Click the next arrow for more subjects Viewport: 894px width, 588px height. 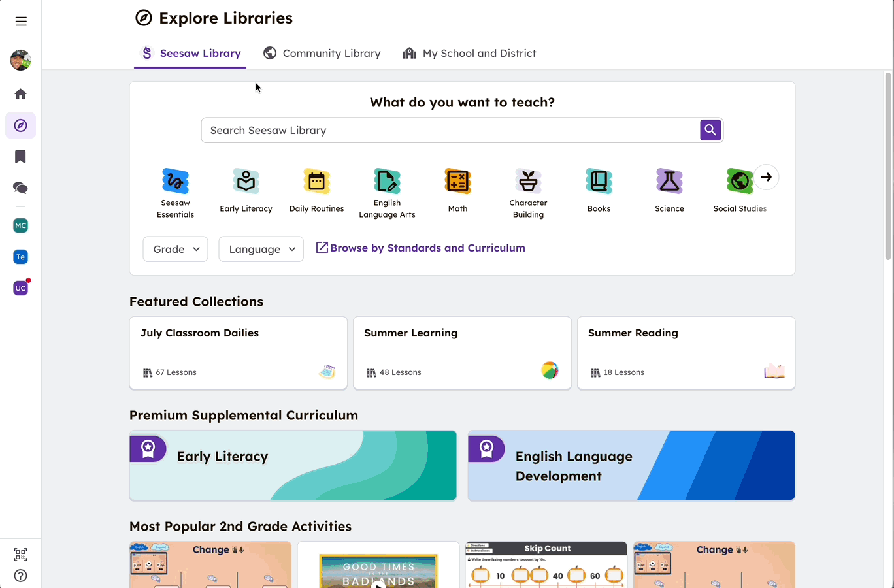pyautogui.click(x=766, y=177)
